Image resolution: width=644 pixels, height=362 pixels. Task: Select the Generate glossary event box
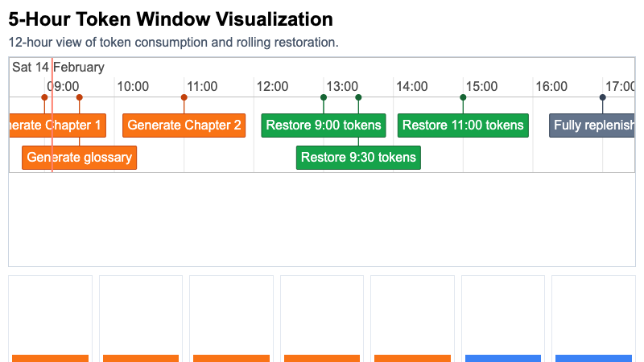(x=79, y=158)
